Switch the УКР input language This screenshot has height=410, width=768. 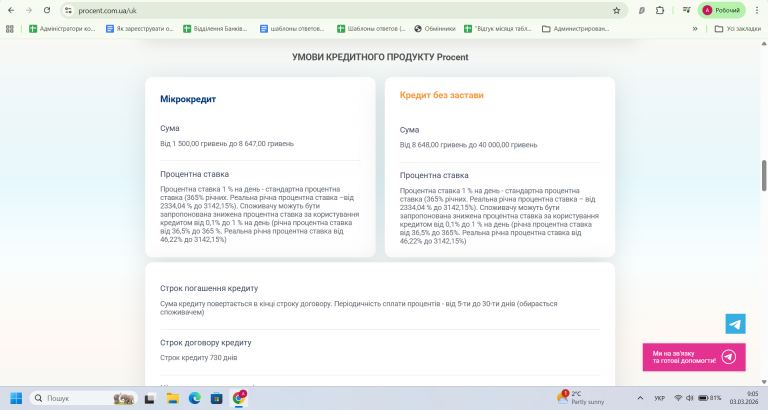[x=659, y=398]
